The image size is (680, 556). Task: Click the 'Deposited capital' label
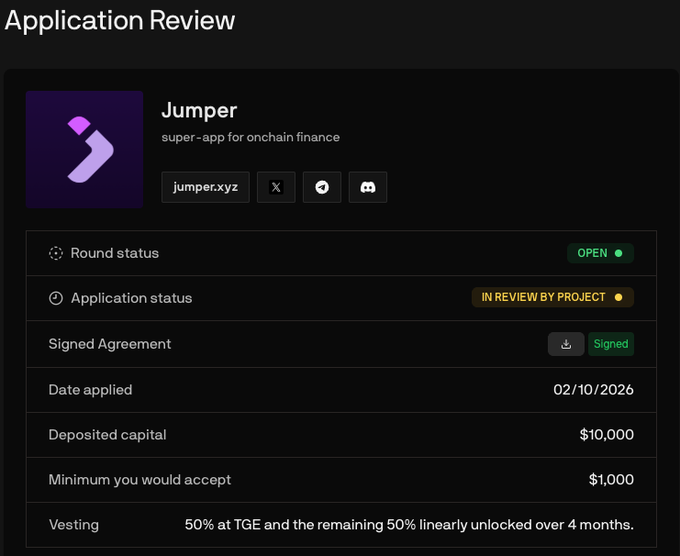(x=108, y=435)
